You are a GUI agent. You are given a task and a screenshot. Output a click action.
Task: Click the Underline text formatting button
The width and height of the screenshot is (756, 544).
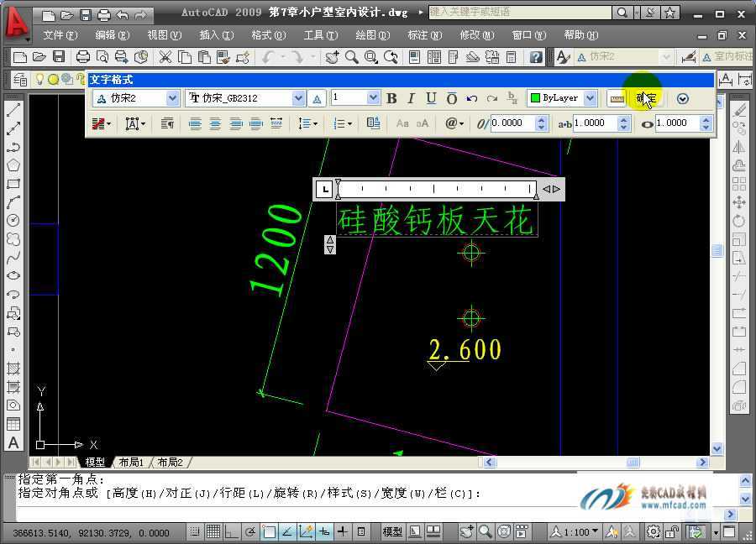point(431,98)
